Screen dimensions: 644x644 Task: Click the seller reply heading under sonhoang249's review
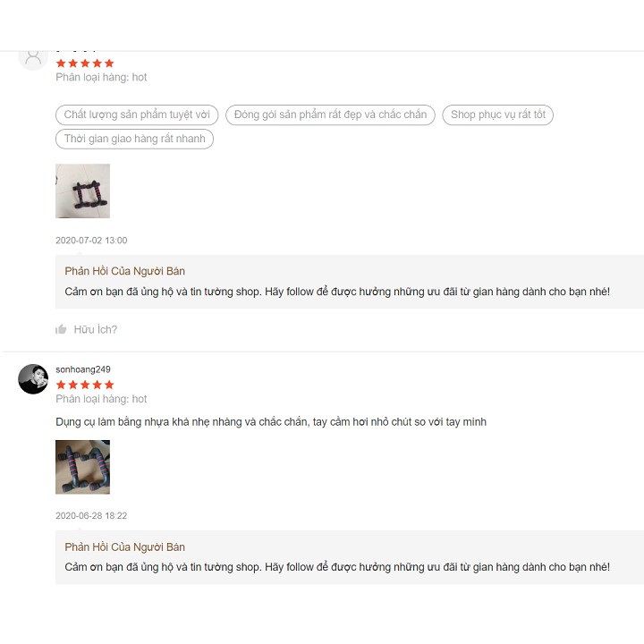[x=125, y=547]
